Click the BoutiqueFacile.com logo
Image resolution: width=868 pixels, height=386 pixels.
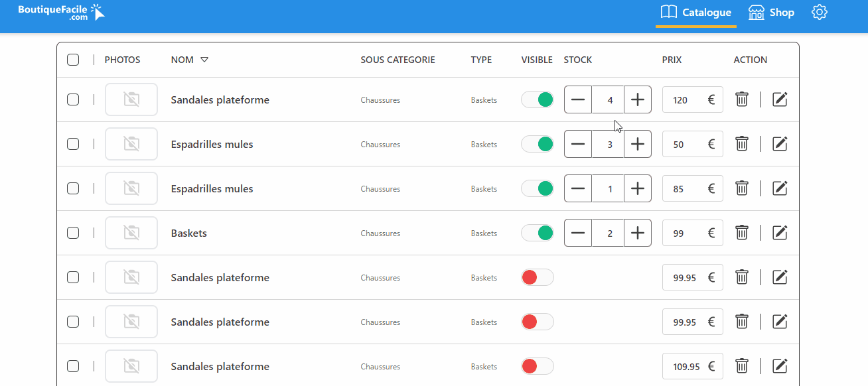point(61,12)
